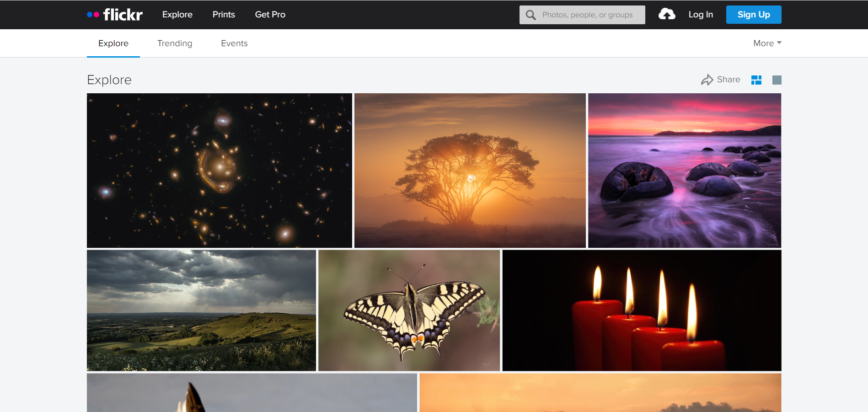
Task: Switch to the Events tab
Action: [234, 43]
